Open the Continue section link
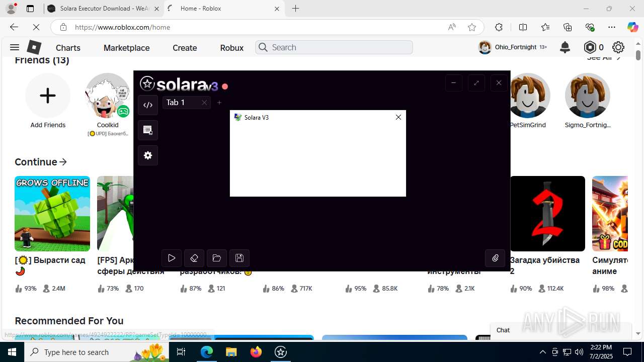 41,162
